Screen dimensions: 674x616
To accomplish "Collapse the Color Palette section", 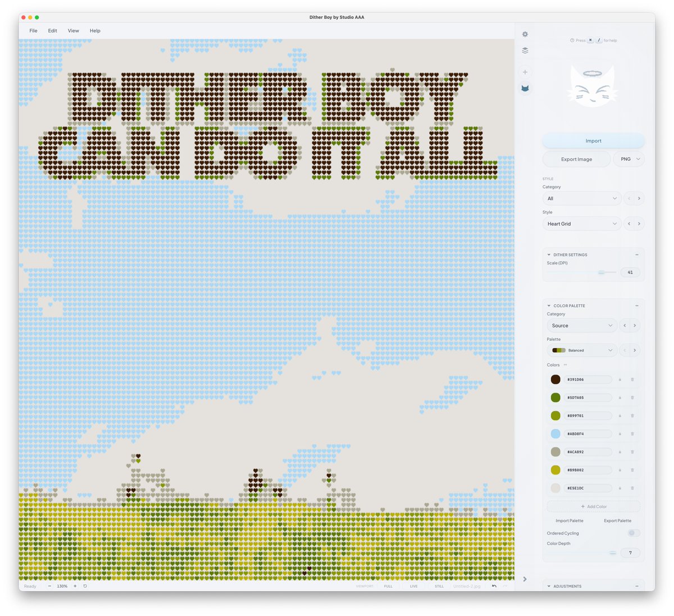I will pos(549,306).
